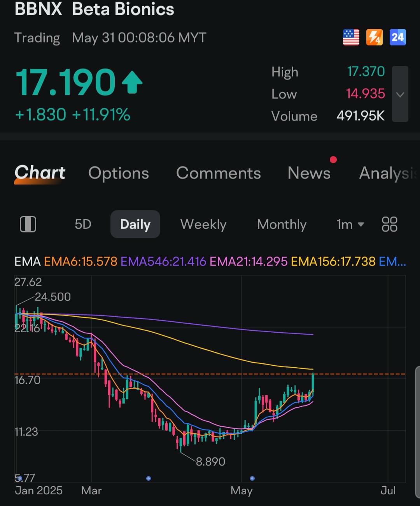Tap the EMA6:15.578 indicator label

click(80, 261)
